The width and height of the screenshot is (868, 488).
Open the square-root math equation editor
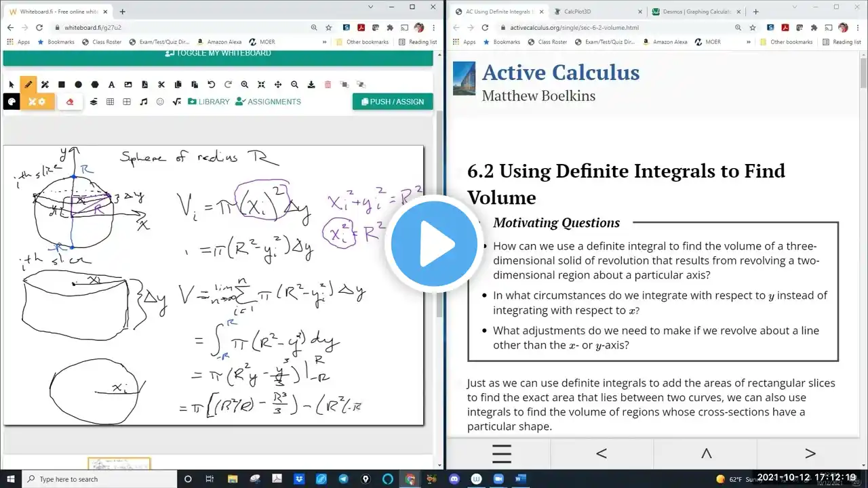(x=176, y=102)
